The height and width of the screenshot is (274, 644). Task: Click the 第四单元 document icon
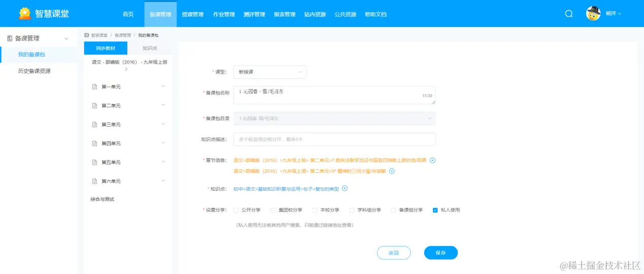click(x=94, y=143)
